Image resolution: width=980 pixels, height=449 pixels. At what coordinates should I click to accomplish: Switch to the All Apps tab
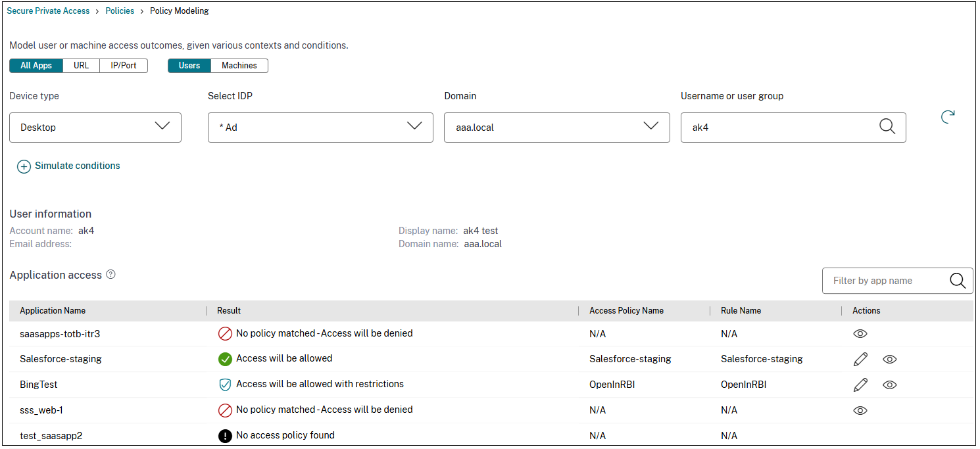(x=36, y=65)
